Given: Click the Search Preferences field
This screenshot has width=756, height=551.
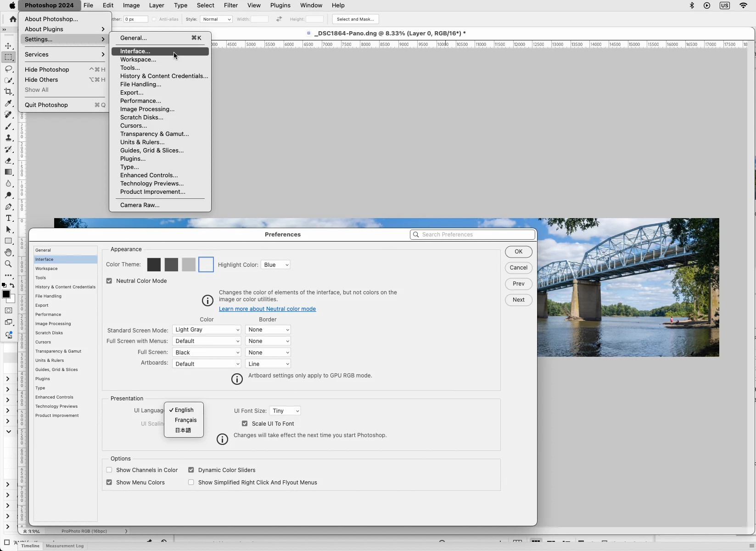Looking at the screenshot, I should (473, 235).
